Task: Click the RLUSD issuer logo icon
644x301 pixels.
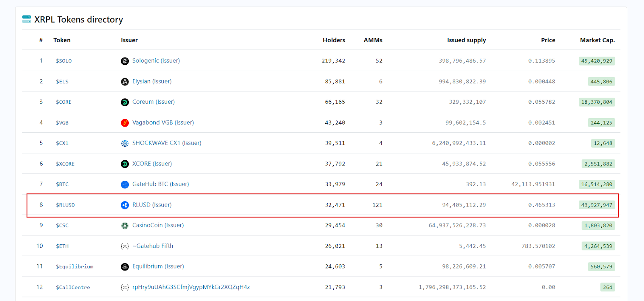Action: coord(125,205)
